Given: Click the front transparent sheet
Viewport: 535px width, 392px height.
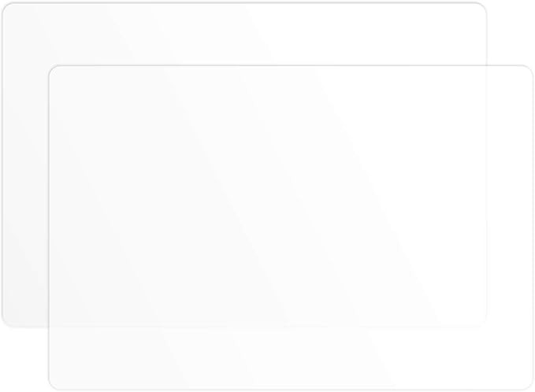Looking at the screenshot, I should coord(290,227).
